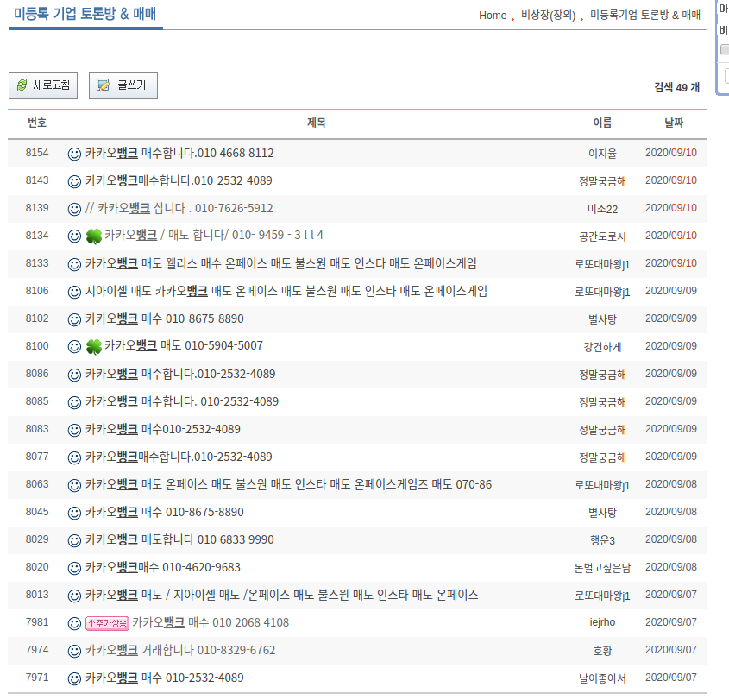
Task: Click author name 강건하게
Action: pos(602,347)
